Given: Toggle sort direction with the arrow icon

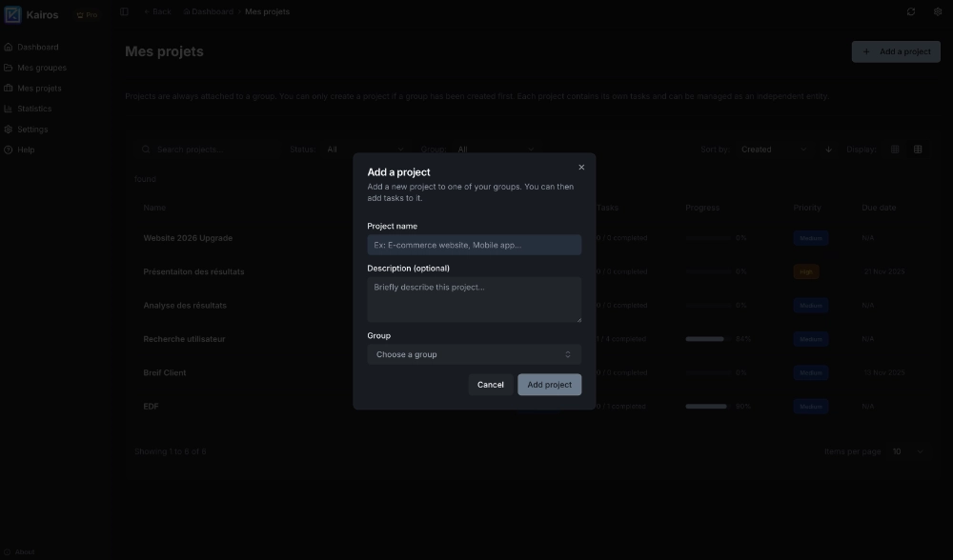Looking at the screenshot, I should click(x=828, y=149).
